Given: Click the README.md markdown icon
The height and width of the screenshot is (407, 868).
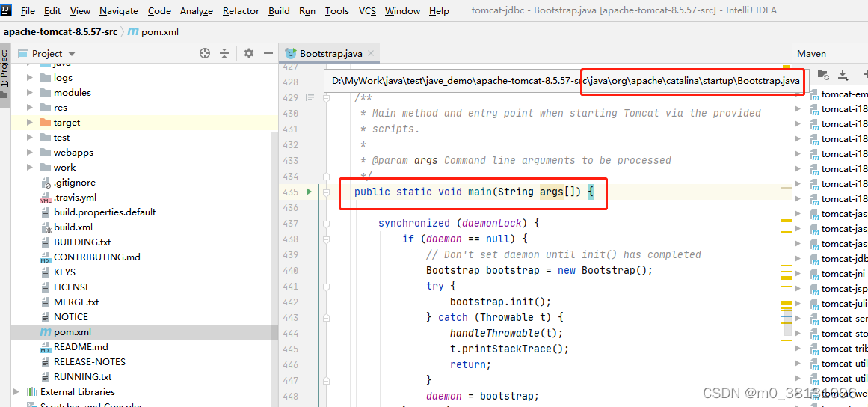Looking at the screenshot, I should [46, 346].
